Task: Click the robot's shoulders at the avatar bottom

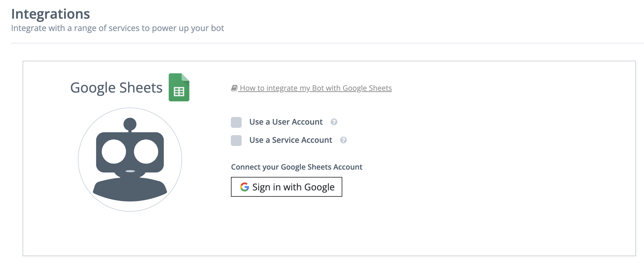Action: 130,190
